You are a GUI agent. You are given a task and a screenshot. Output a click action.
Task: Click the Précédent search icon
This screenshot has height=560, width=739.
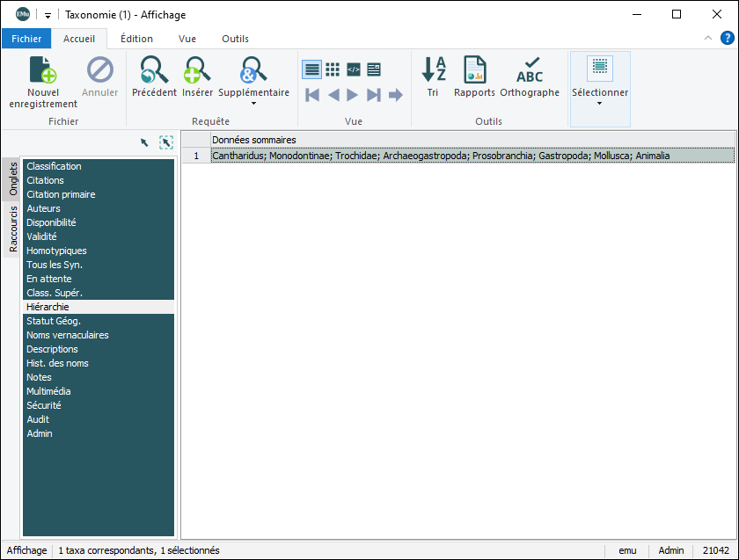pyautogui.click(x=154, y=70)
